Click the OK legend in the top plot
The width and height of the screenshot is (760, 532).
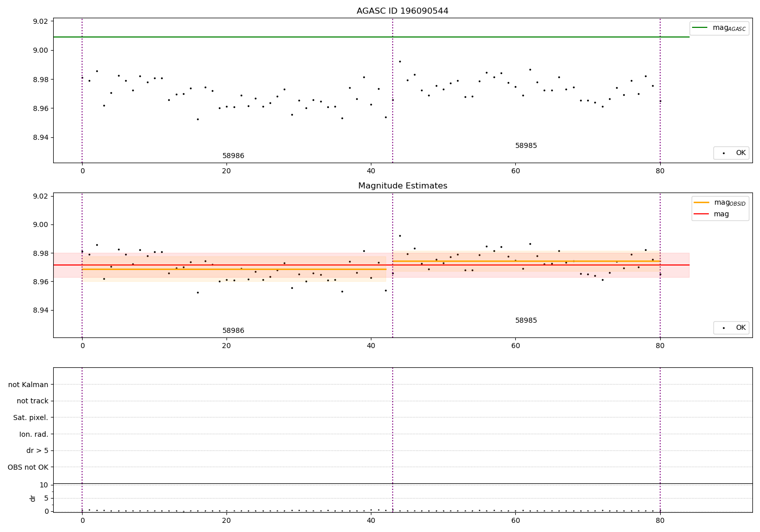[731, 153]
